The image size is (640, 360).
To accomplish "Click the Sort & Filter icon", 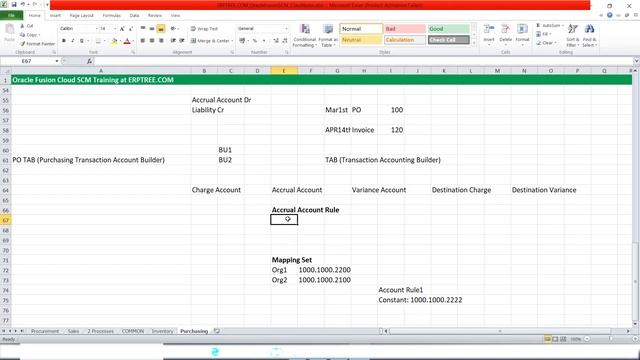I will (573, 29).
